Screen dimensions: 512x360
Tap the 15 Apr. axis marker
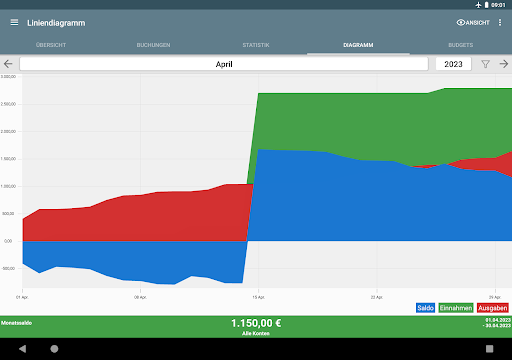[x=259, y=297]
